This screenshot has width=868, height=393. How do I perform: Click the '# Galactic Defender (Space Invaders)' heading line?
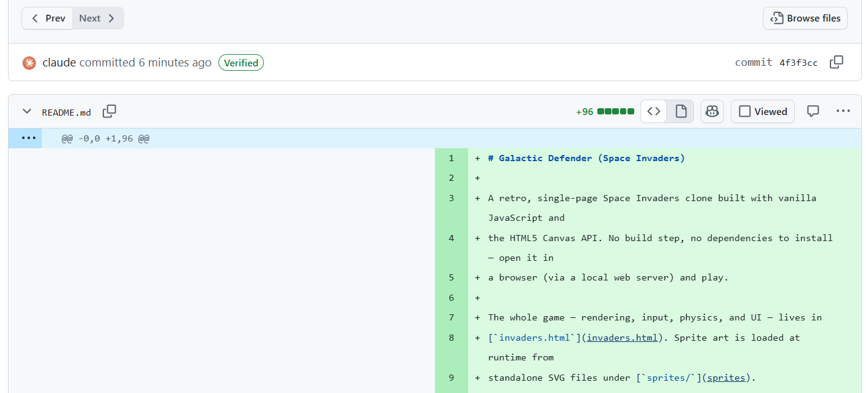[x=586, y=158]
